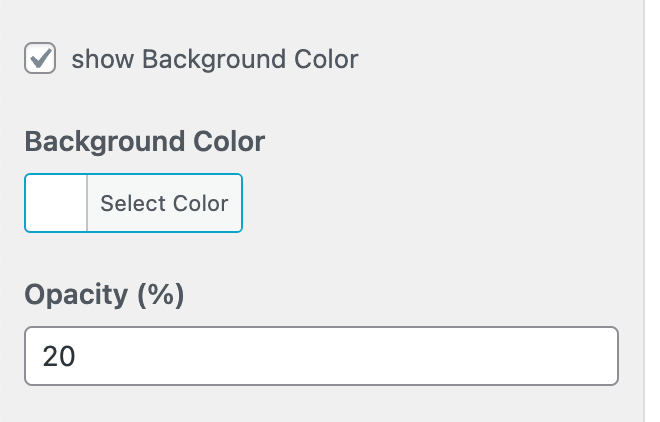Disable showing the background color
Screen dimensions: 660x422
[x=40, y=59]
